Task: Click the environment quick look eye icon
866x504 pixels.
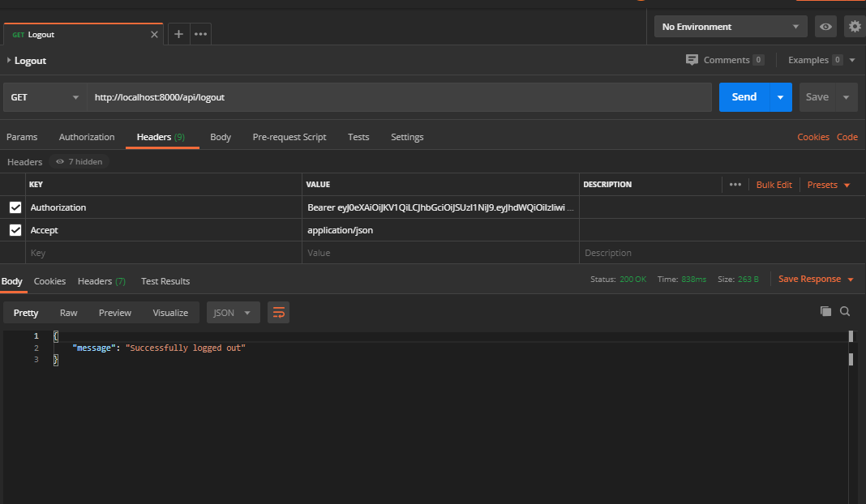Action: [825, 27]
